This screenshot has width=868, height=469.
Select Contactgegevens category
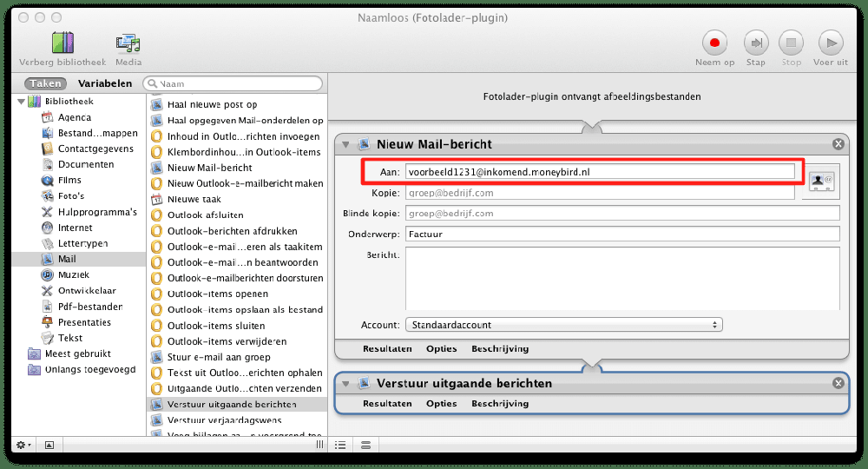tap(89, 149)
